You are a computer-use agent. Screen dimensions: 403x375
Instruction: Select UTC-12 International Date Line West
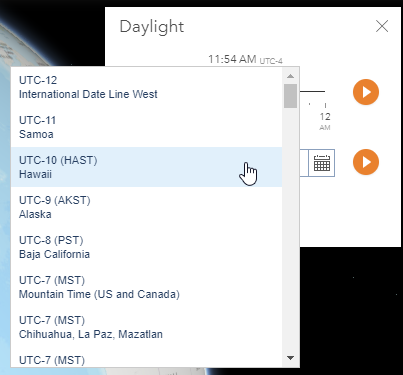[146, 87]
